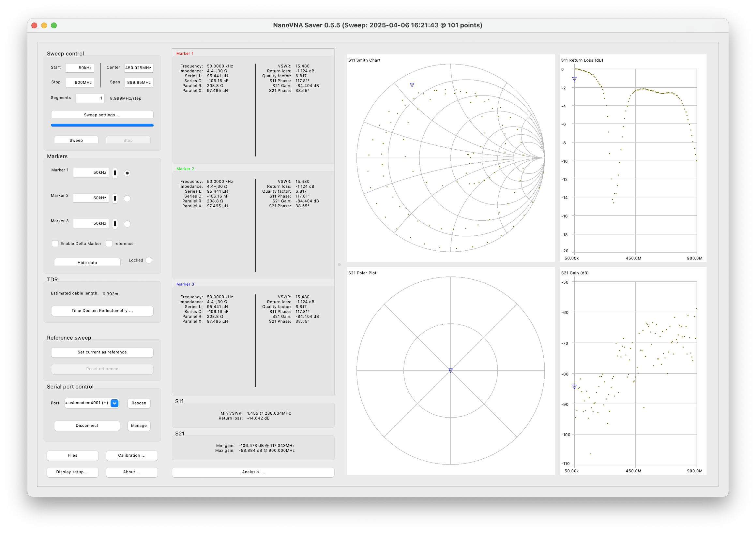756x533 pixels.
Task: Open the Analysis window
Action: coord(253,472)
